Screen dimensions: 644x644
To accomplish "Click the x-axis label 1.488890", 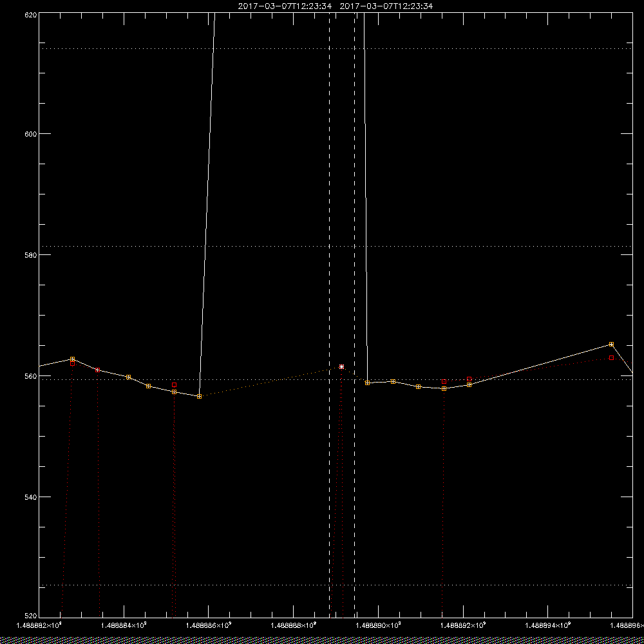I will [x=379, y=625].
